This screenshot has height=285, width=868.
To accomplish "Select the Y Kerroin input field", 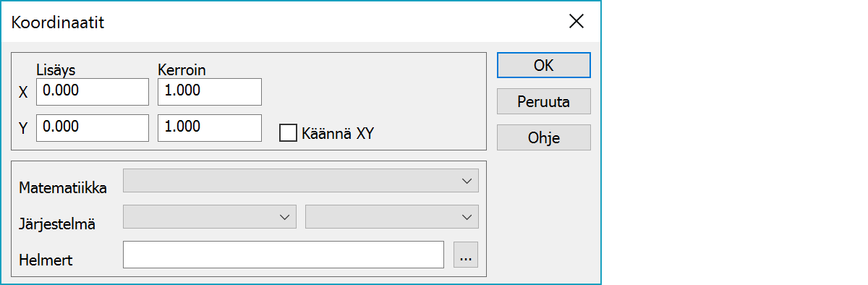I will coord(210,128).
